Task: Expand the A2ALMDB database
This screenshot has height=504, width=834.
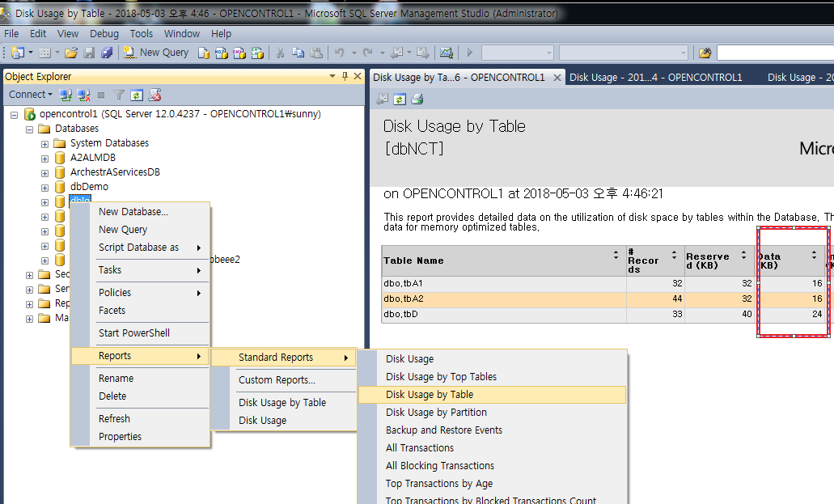Action: (x=44, y=159)
